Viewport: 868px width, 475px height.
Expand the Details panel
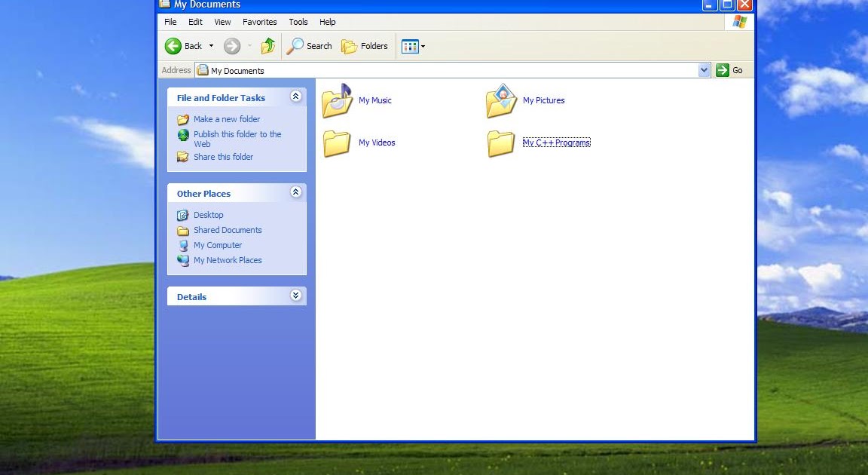click(x=295, y=296)
